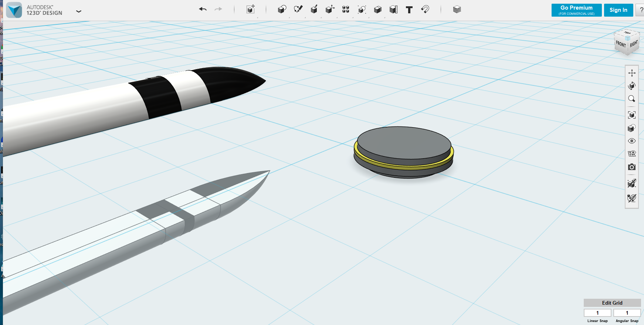Activate the Zoom magnifier tool
Screen dimensions: 644x325
(x=632, y=99)
